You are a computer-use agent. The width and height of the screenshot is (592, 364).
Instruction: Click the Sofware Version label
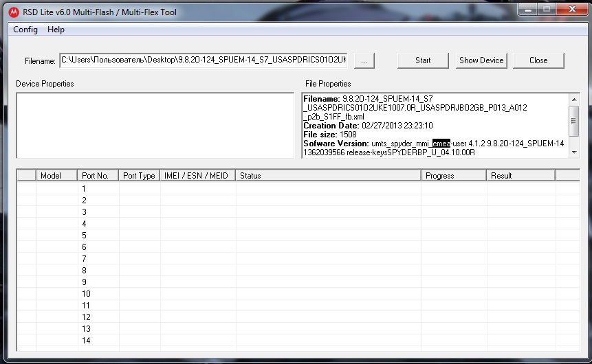(336, 144)
